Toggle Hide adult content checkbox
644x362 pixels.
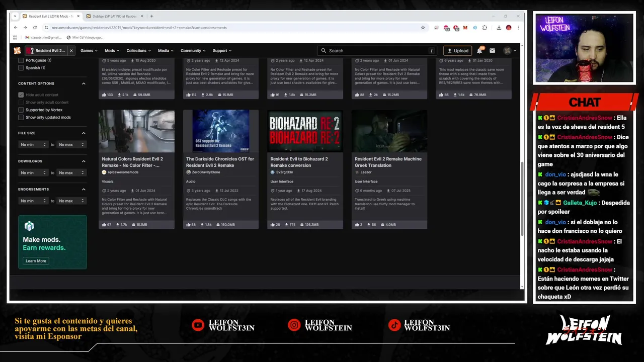[21, 95]
